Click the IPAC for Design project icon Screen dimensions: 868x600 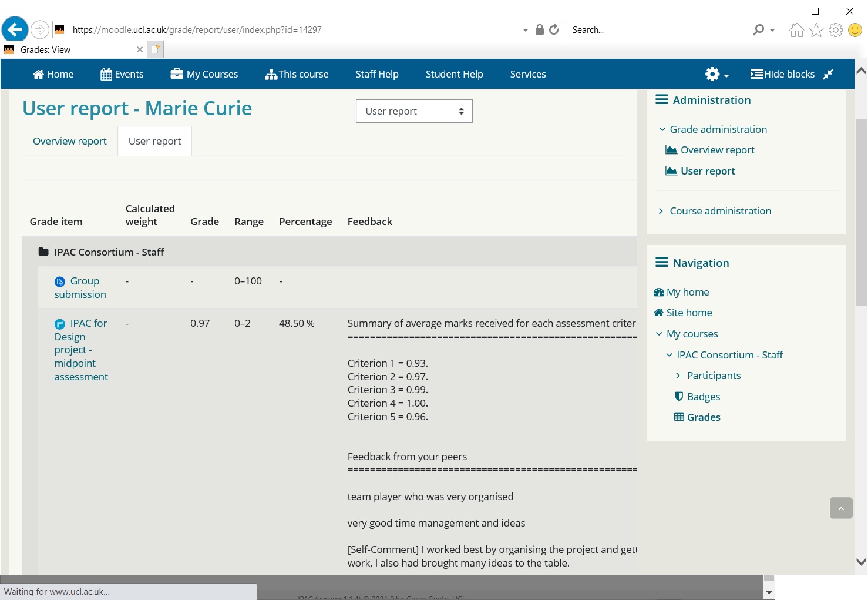pyautogui.click(x=59, y=324)
